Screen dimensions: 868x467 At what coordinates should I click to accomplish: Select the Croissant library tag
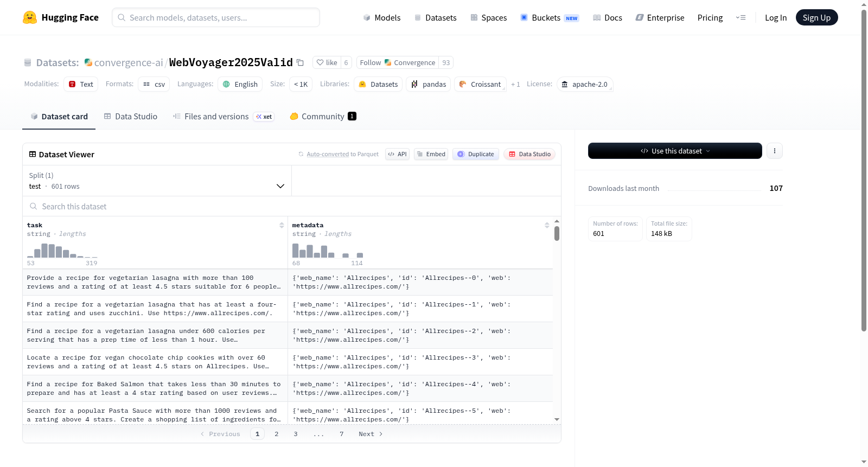tap(480, 84)
